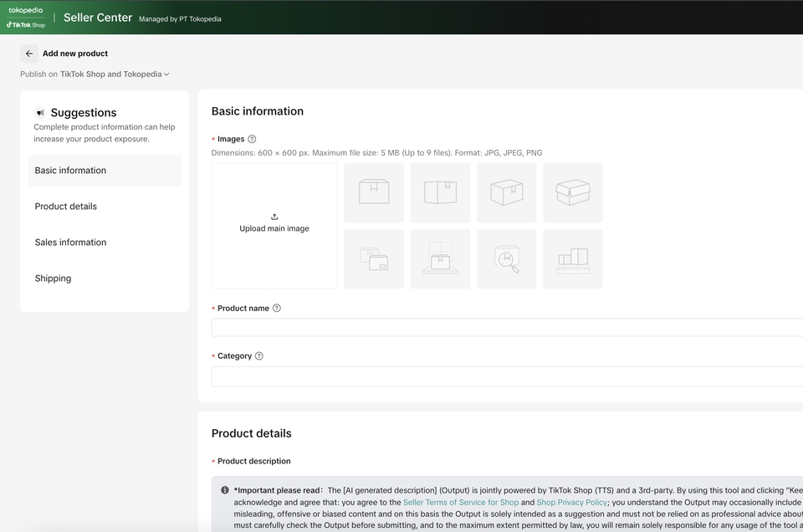Screen dimensions: 803x532
Task: Click the Tokopedia TikTok Shop logo
Action: coord(26,18)
